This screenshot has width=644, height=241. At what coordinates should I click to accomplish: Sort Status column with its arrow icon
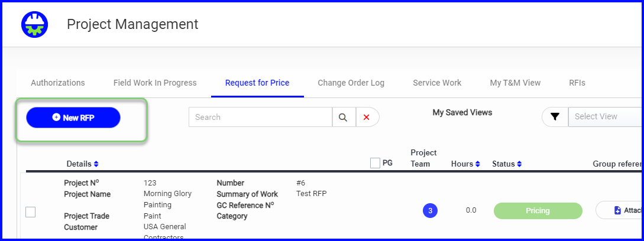(x=520, y=164)
